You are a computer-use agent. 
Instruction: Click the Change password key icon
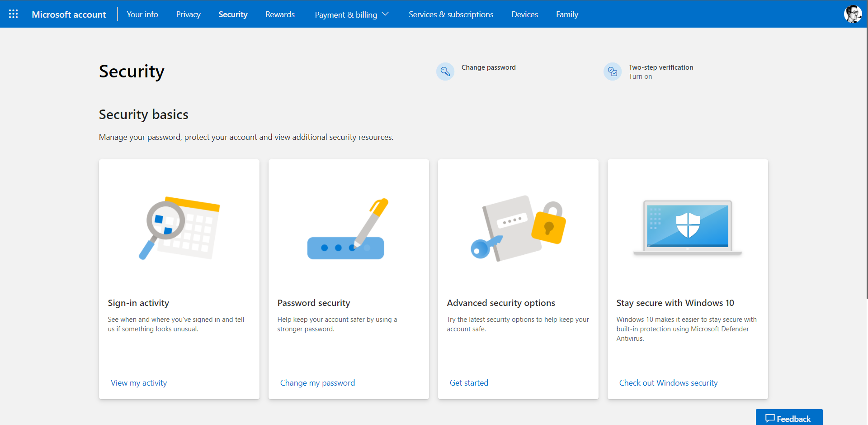click(445, 72)
